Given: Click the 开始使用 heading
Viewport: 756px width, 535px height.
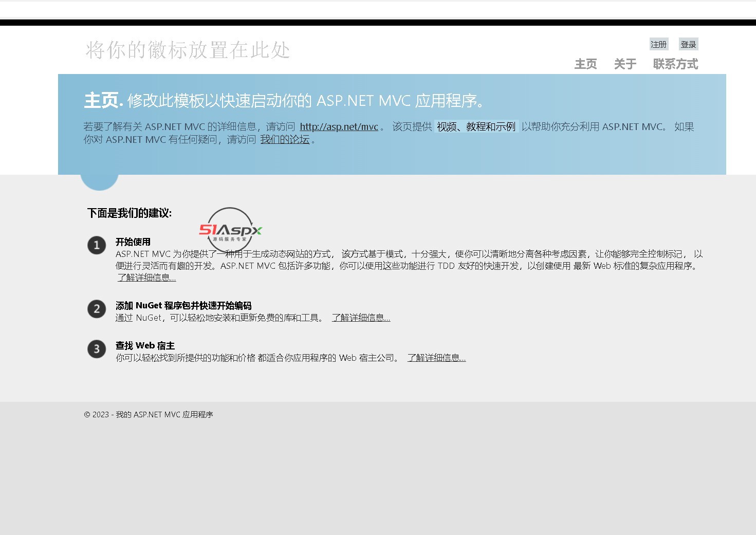Looking at the screenshot, I should pyautogui.click(x=133, y=242).
